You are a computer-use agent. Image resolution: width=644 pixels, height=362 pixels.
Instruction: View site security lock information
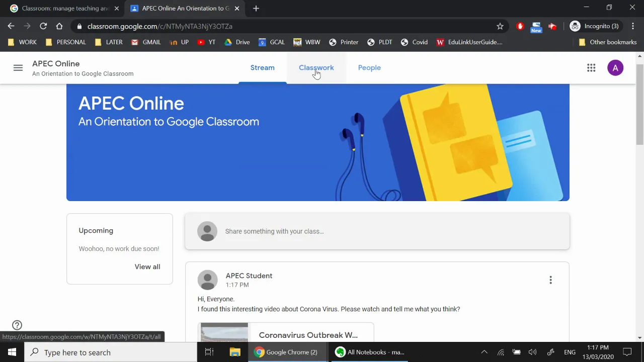click(x=79, y=26)
